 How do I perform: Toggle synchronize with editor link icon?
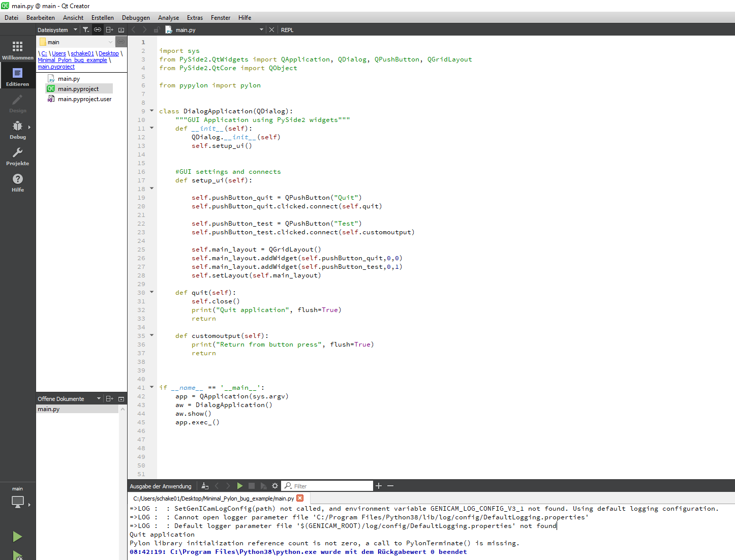pyautogui.click(x=97, y=30)
